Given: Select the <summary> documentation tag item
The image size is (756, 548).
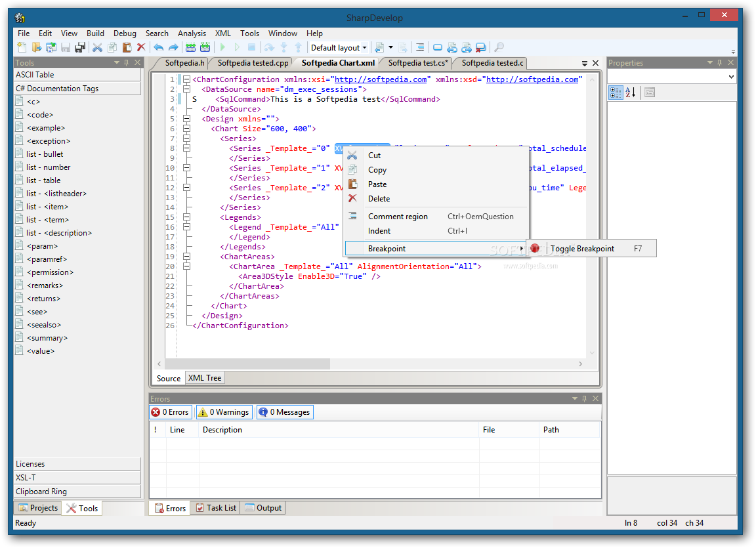Looking at the screenshot, I should (x=47, y=338).
